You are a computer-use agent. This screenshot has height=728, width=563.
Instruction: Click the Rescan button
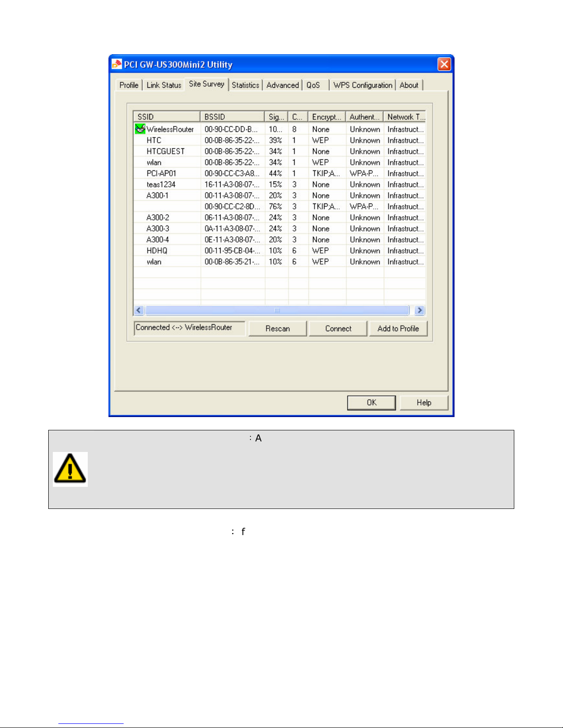[x=278, y=328]
